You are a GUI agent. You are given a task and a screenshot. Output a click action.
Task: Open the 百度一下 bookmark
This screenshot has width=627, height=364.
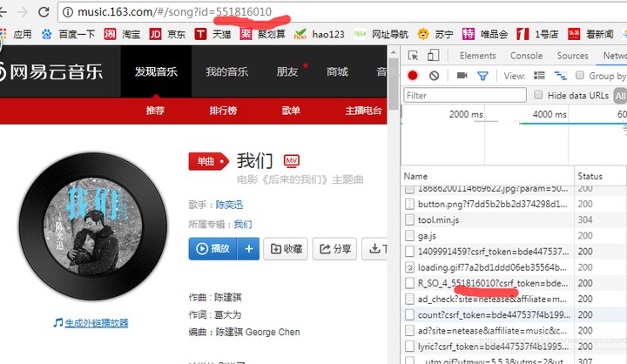[69, 35]
